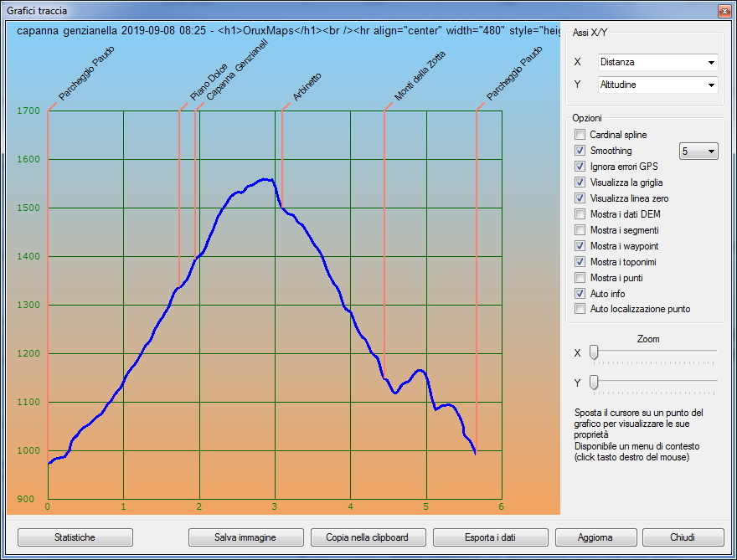Click the X zoom slider handle

(594, 352)
